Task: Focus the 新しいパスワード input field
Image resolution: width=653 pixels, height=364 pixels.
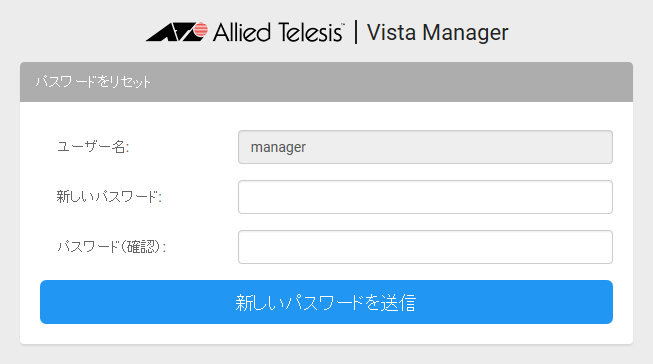Action: coord(425,197)
